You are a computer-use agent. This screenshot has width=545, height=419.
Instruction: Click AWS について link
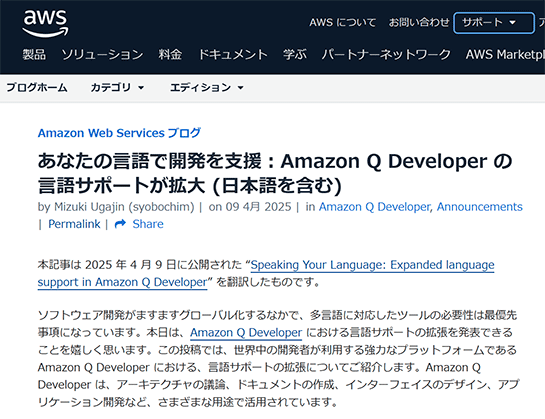342,23
